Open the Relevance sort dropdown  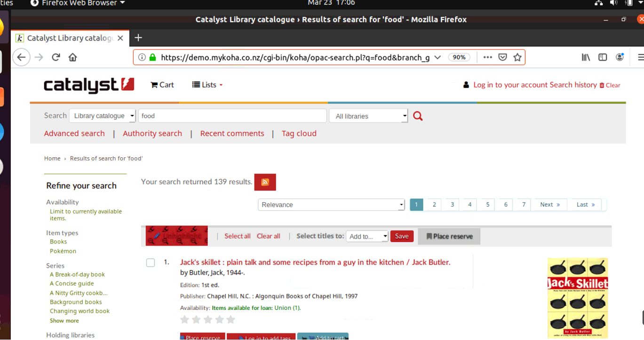click(331, 205)
